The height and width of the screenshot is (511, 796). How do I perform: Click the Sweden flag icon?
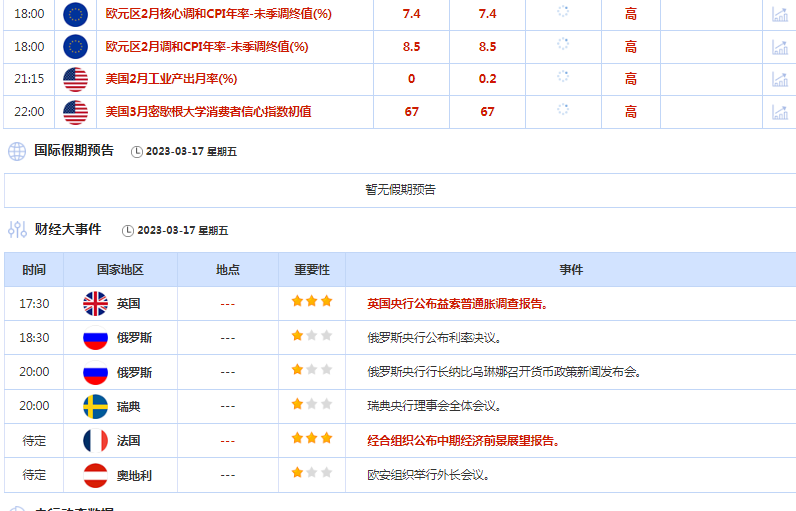coord(95,406)
